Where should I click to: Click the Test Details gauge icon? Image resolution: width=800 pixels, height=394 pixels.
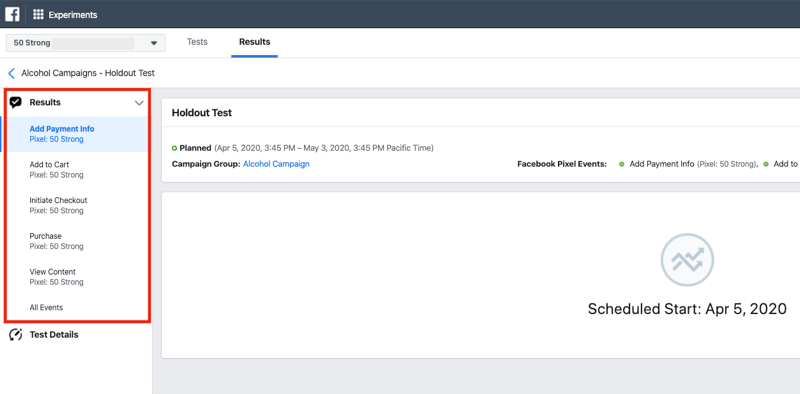coord(16,335)
